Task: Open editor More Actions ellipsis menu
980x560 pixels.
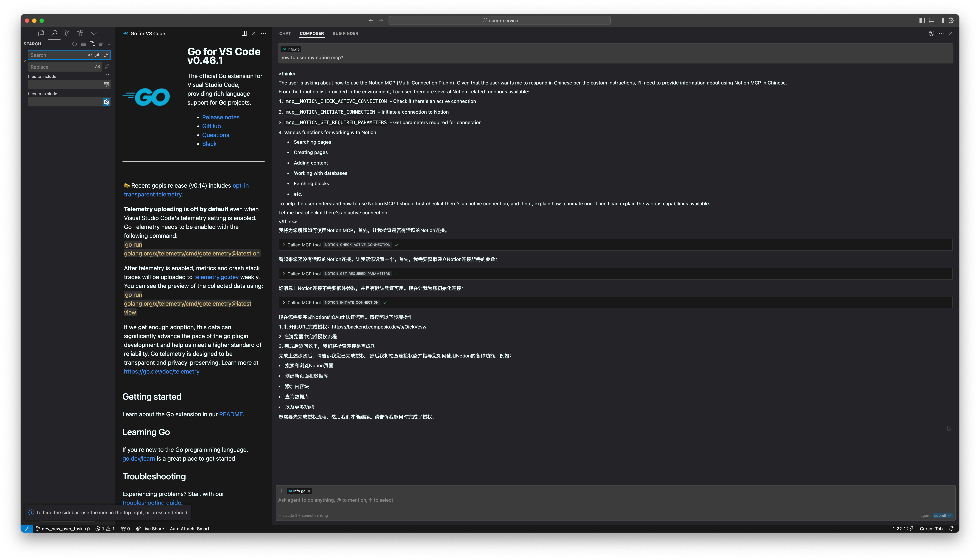Action: coord(263,33)
